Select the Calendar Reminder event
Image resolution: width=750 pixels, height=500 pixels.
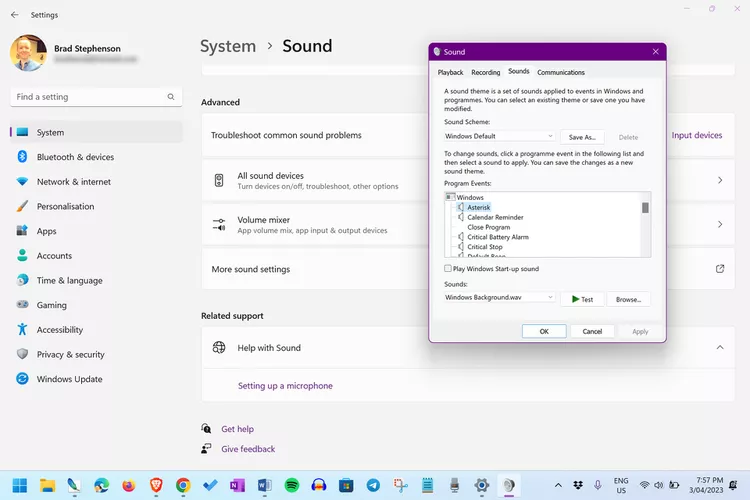tap(495, 217)
